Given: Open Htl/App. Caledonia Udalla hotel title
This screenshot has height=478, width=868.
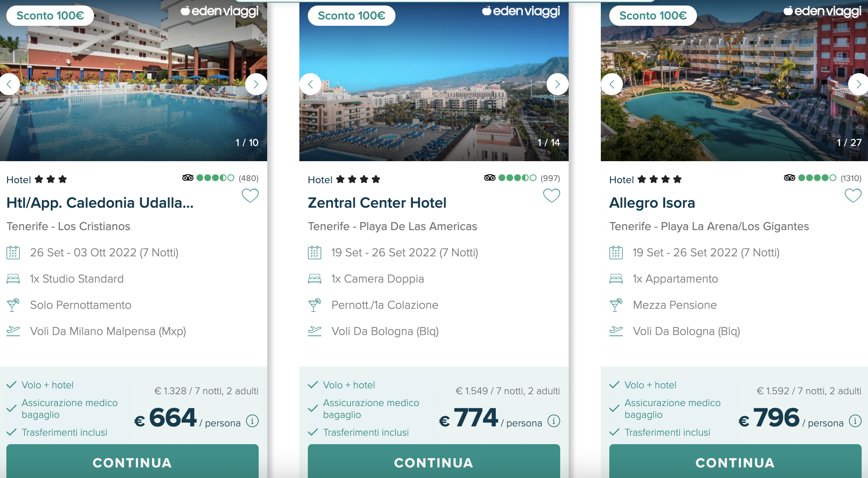Looking at the screenshot, I should click(x=100, y=203).
